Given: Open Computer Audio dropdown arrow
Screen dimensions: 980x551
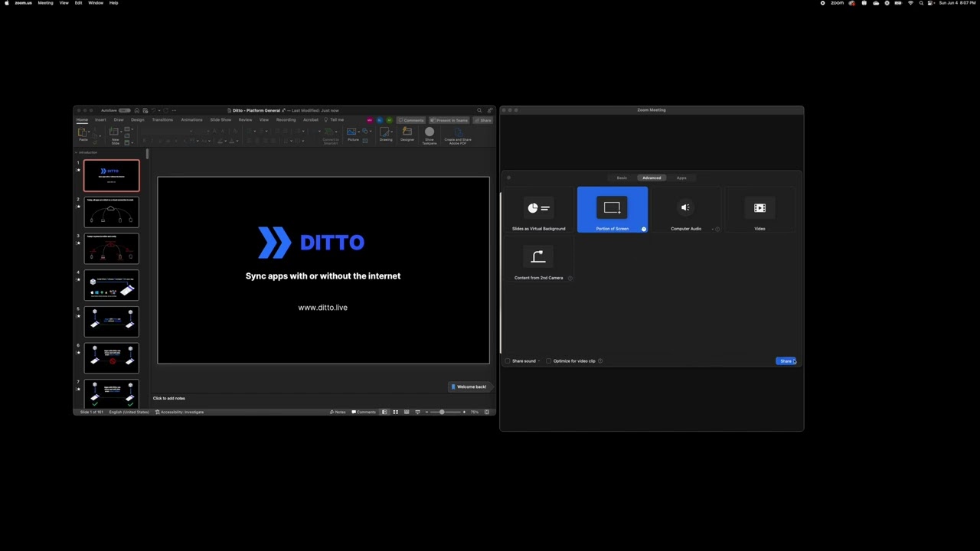Looking at the screenshot, I should (x=712, y=229).
